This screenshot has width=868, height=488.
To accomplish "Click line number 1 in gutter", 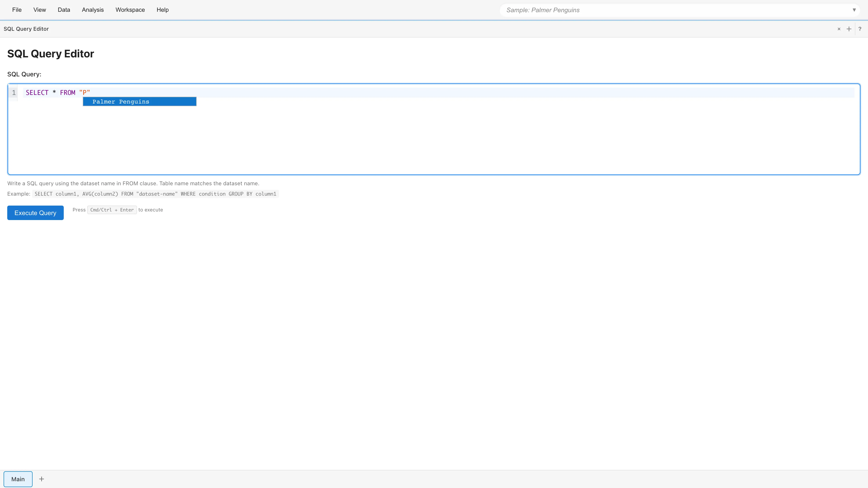I will pos(14,93).
